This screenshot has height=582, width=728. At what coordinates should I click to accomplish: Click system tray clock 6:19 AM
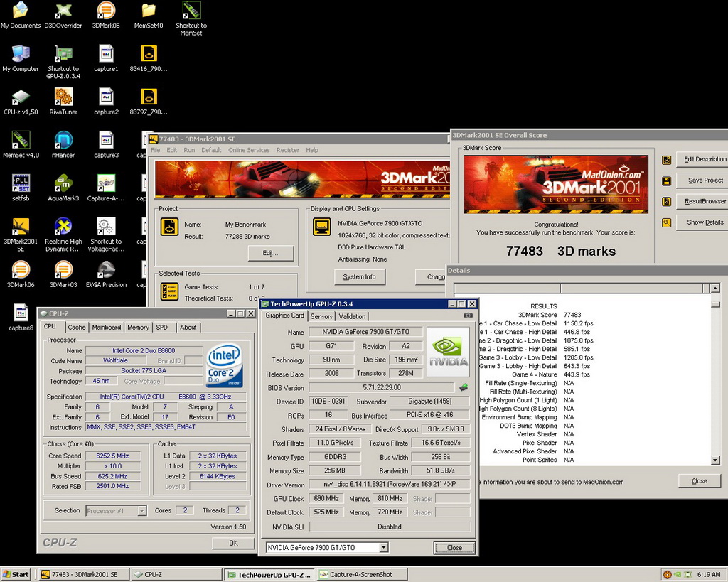click(709, 575)
